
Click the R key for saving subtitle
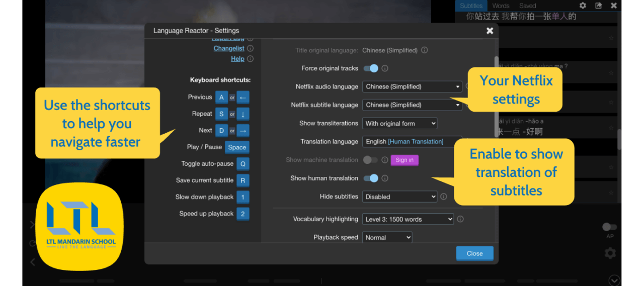click(x=243, y=180)
